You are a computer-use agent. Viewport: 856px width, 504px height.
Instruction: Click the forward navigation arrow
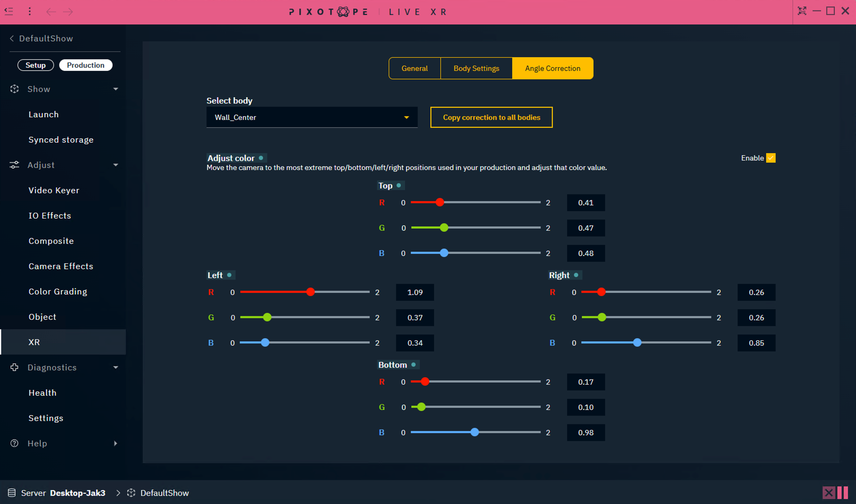(68, 12)
